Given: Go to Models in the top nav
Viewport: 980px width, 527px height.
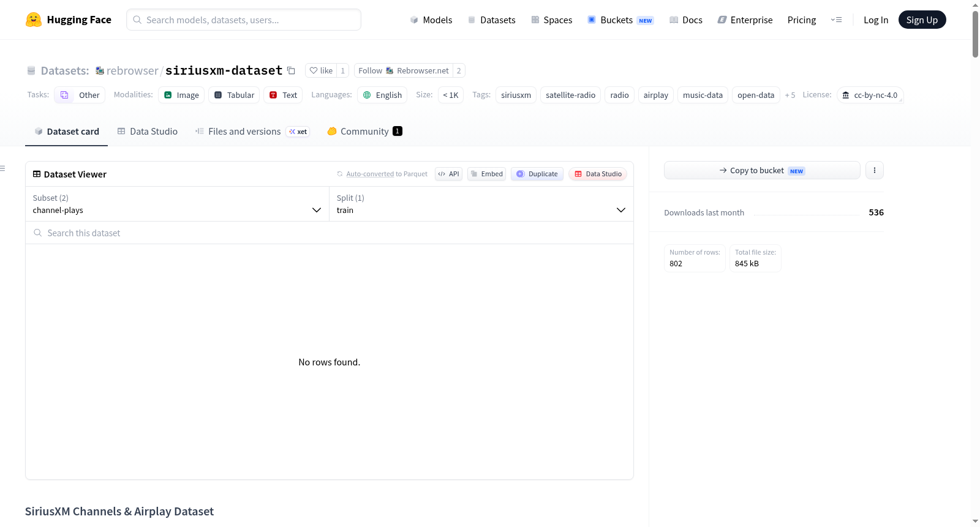Looking at the screenshot, I should [x=431, y=20].
